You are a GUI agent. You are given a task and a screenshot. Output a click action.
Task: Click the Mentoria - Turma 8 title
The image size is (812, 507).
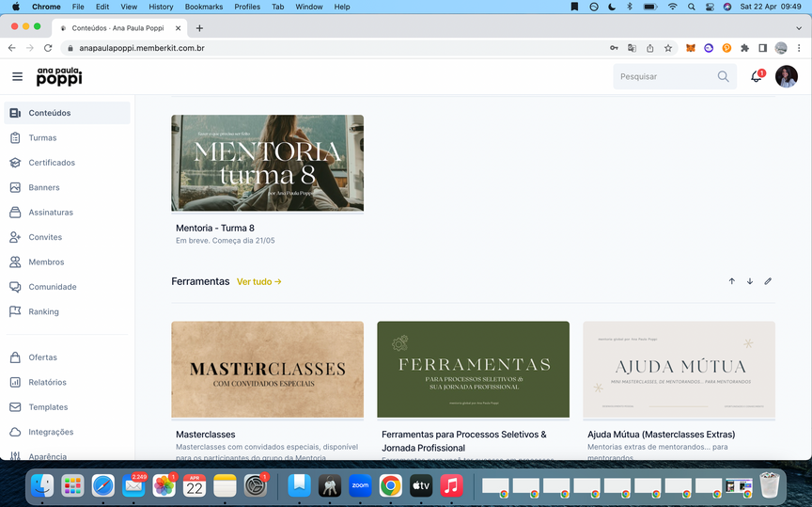click(x=215, y=228)
